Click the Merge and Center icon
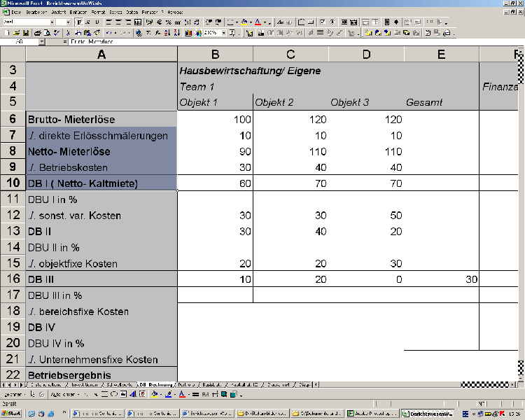 click(x=139, y=22)
